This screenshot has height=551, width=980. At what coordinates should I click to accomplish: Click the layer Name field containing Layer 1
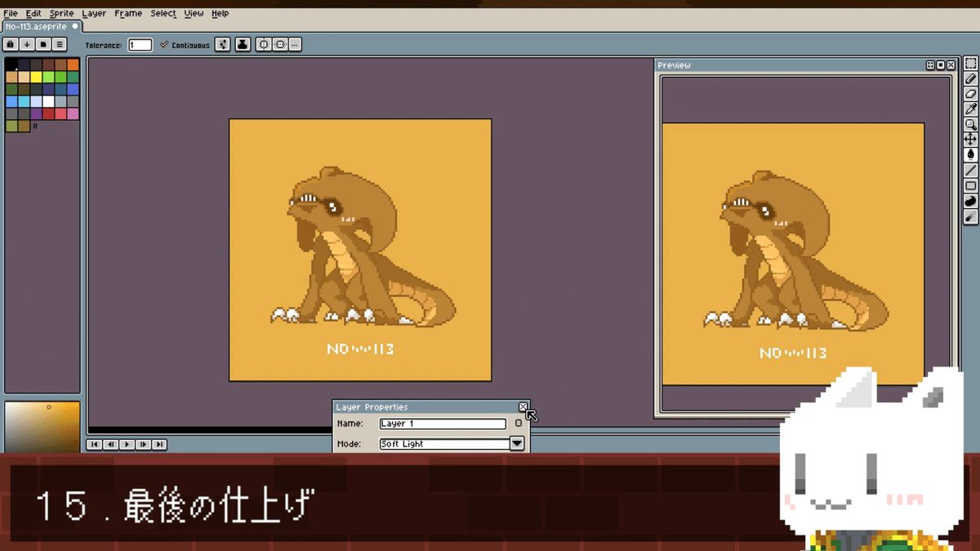coord(443,424)
